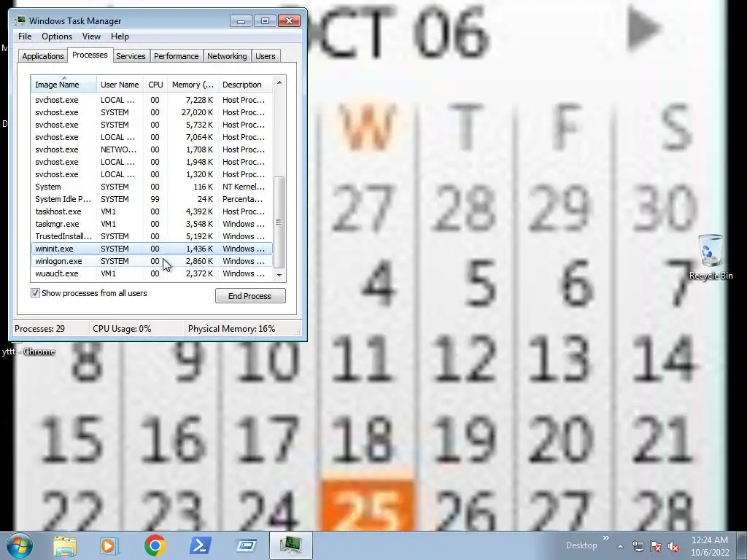This screenshot has width=747, height=560.
Task: Launch Windows Media Player from the taskbar
Action: (109, 545)
